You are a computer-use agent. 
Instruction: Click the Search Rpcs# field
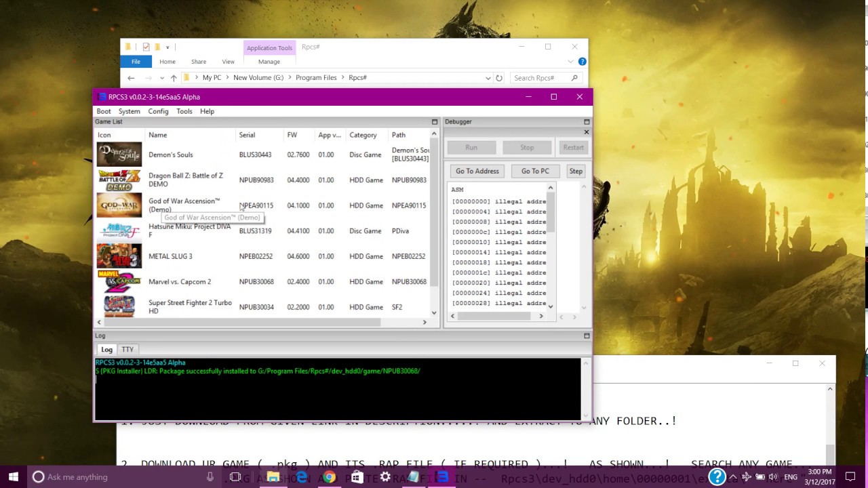545,78
